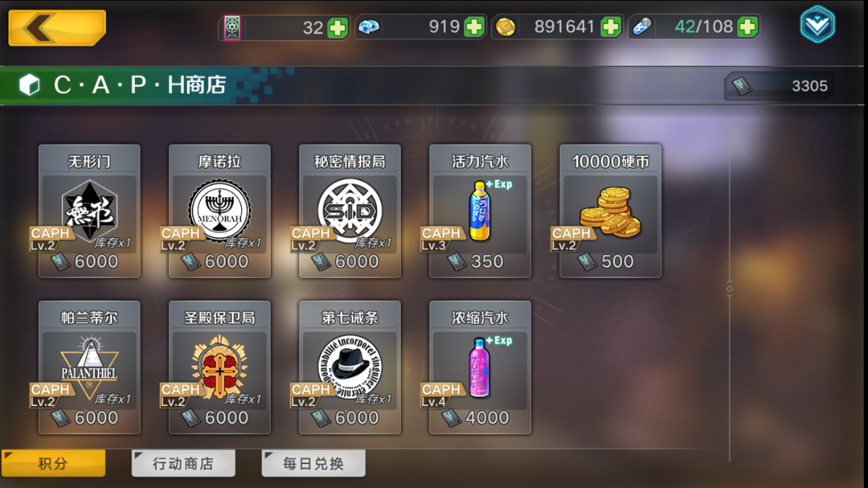Select the 摩诺拉 Menorah emblem item
The width and height of the screenshot is (868, 488).
[220, 211]
